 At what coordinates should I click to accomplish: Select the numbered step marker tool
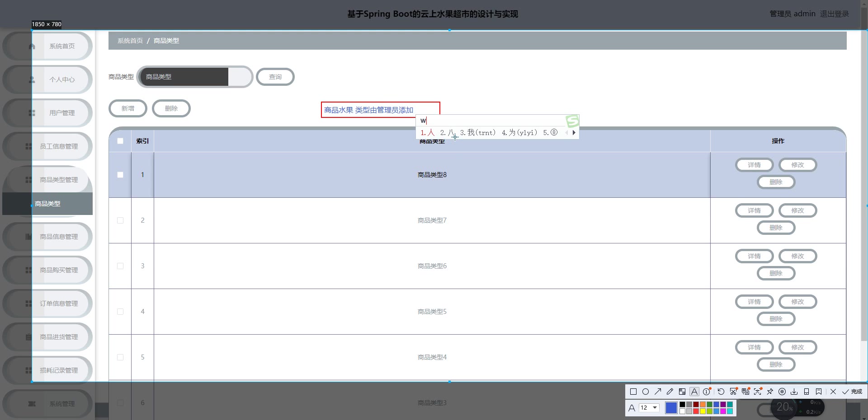click(707, 392)
